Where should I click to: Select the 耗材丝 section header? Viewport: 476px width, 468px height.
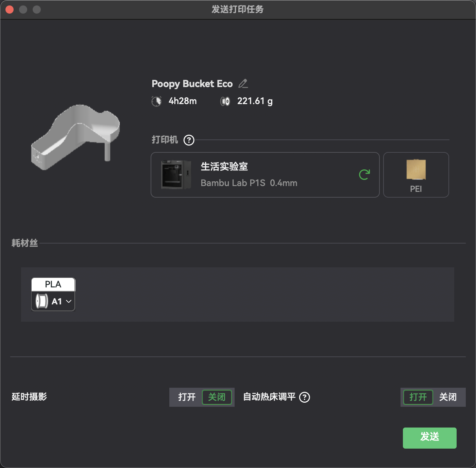click(24, 243)
